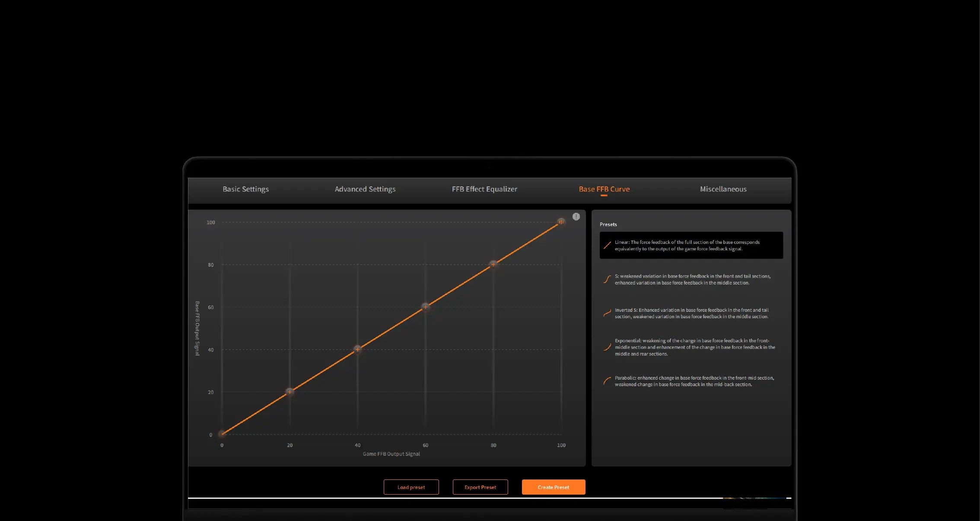Click the S curve preset icon
The height and width of the screenshot is (521, 980).
pos(607,279)
